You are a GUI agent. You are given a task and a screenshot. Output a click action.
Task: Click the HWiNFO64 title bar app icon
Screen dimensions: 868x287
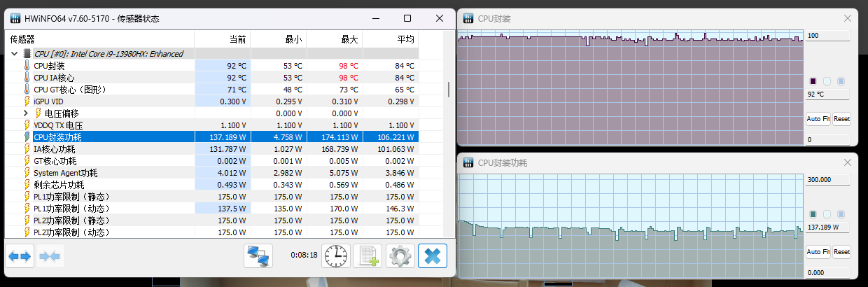pos(15,19)
